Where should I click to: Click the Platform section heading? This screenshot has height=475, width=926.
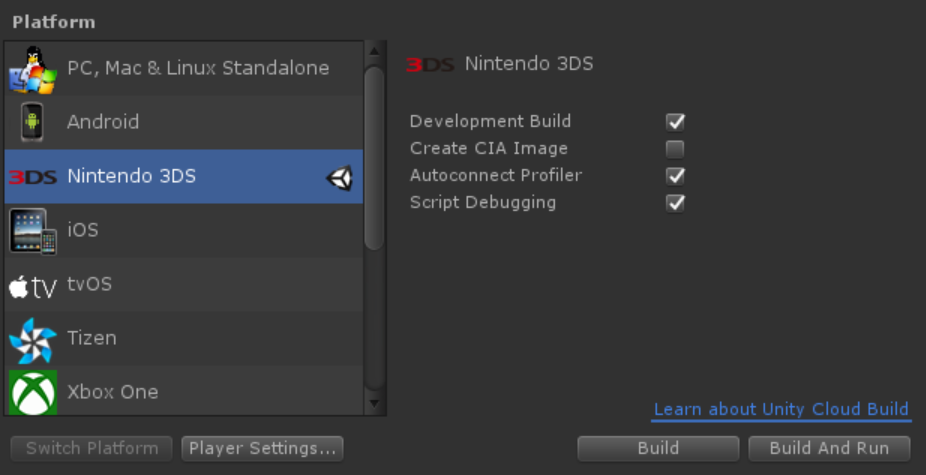(x=54, y=22)
